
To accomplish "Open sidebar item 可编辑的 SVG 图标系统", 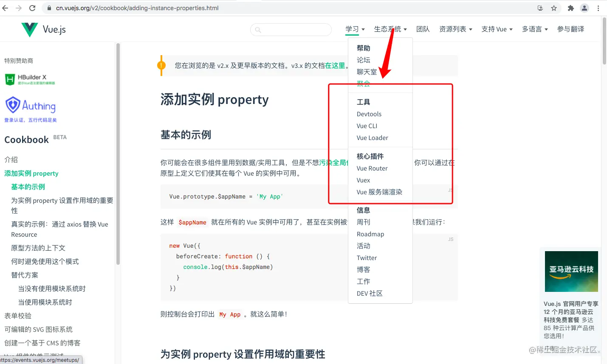I will click(x=38, y=330).
